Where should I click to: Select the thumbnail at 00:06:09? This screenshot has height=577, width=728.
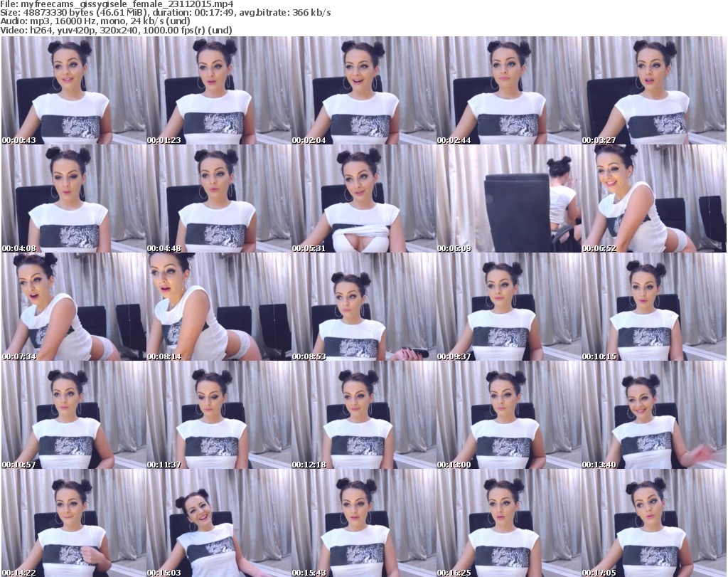point(508,198)
